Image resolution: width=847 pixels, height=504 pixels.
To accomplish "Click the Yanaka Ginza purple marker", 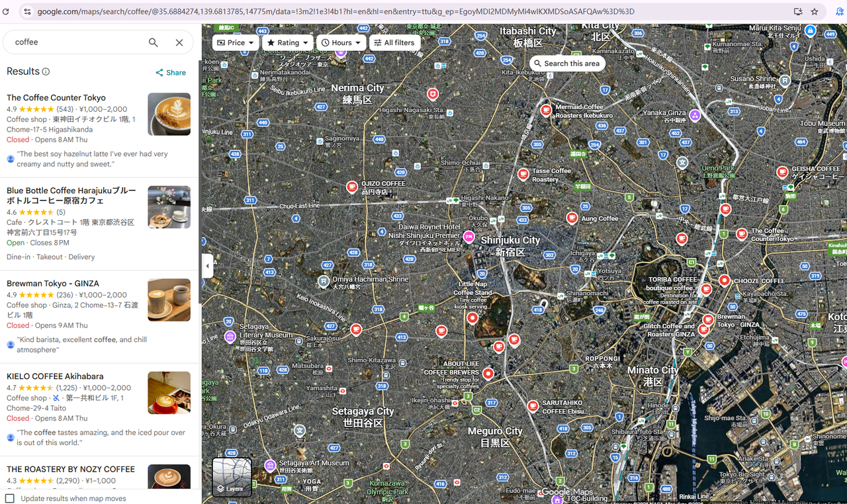I will (x=694, y=115).
